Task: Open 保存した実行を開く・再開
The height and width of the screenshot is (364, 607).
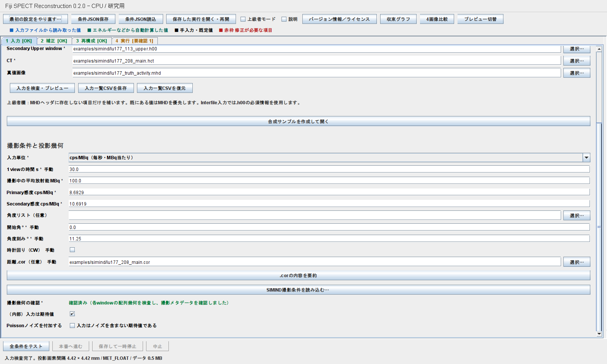Action: click(201, 19)
